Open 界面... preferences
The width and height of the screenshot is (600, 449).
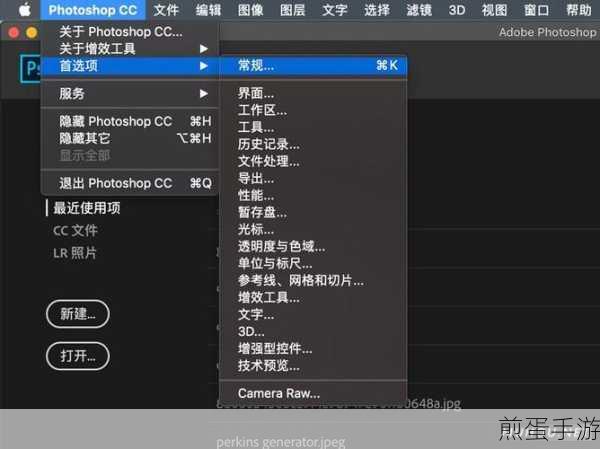313,93
